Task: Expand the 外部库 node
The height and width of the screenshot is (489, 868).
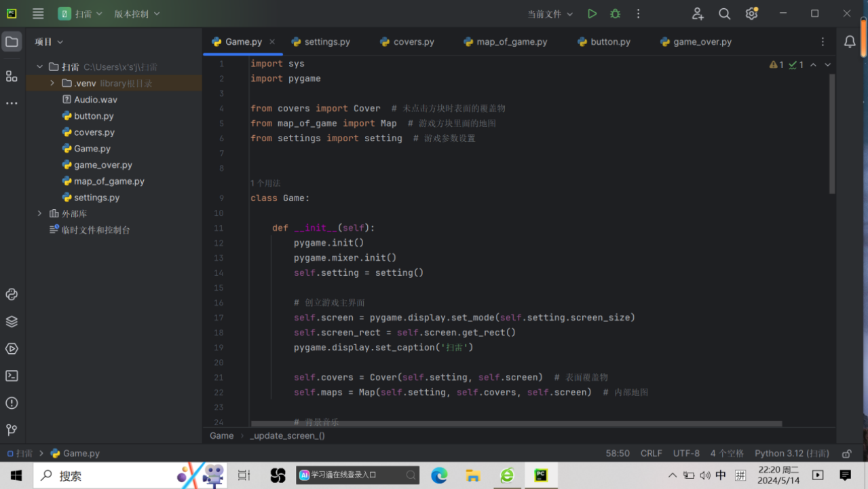Action: tap(40, 213)
